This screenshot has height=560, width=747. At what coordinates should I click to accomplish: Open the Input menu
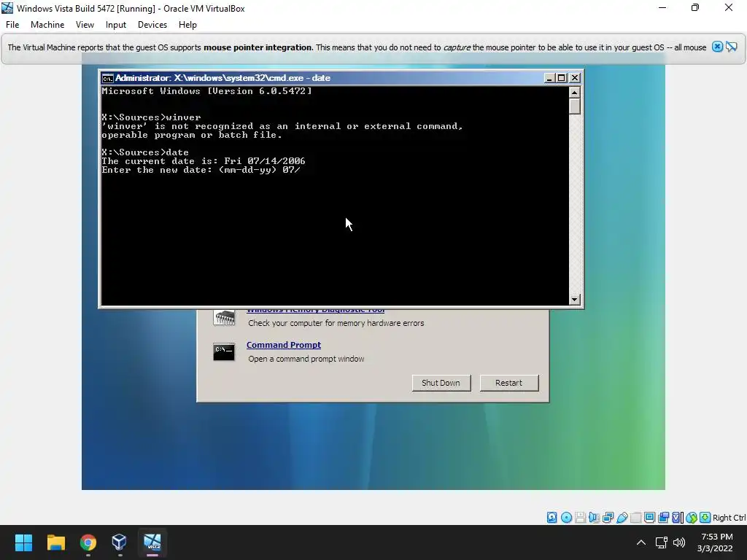tap(116, 25)
